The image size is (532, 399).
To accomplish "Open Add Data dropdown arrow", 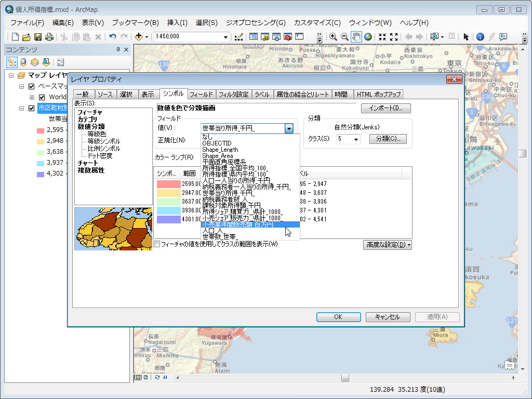I will coord(147,37).
